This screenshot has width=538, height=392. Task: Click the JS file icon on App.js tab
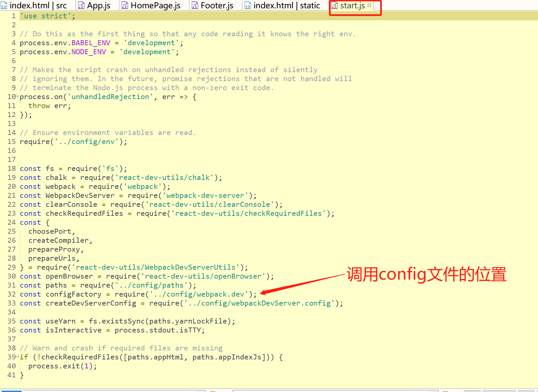81,5
